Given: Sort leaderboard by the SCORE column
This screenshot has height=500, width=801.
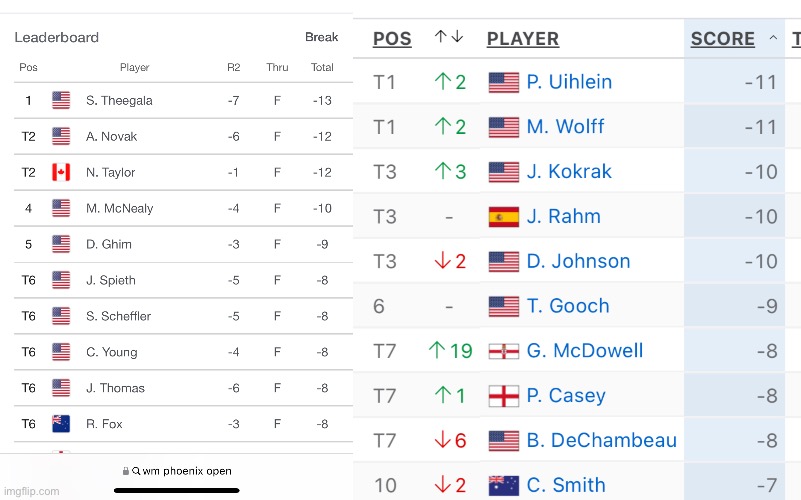Looking at the screenshot, I should coord(723,39).
